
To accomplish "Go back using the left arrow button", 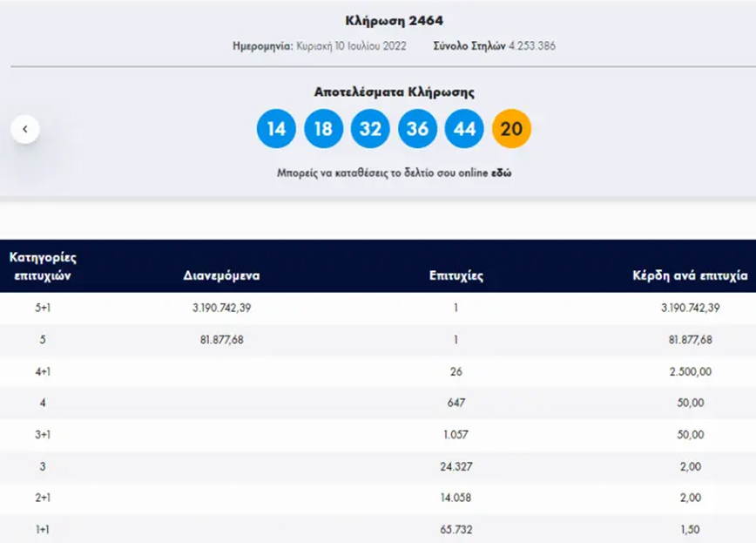I will click(x=25, y=129).
